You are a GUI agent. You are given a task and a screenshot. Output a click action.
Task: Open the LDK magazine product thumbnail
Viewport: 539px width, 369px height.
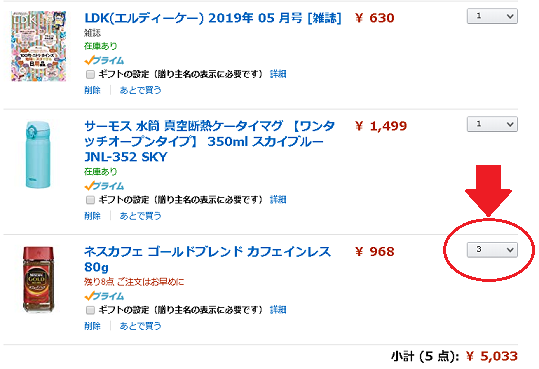pos(38,46)
